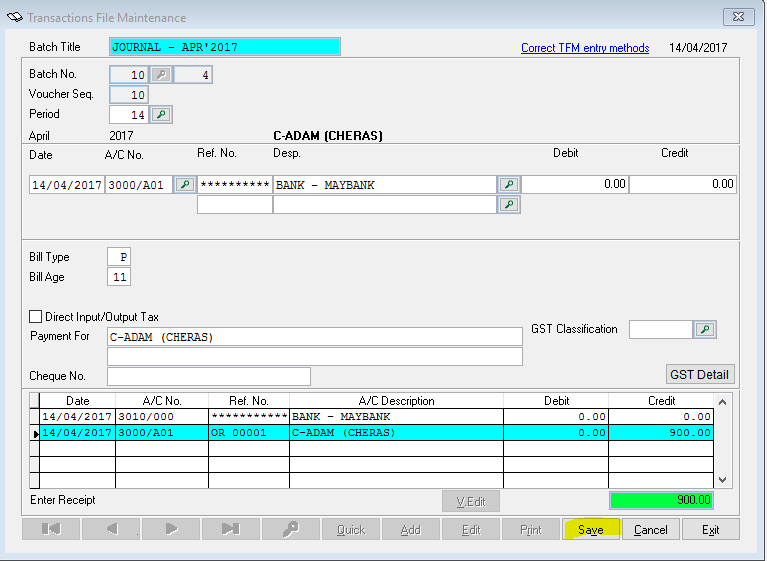Screen dimensions: 767x561
Task: Click grid column header A/C Description
Action: click(x=396, y=401)
